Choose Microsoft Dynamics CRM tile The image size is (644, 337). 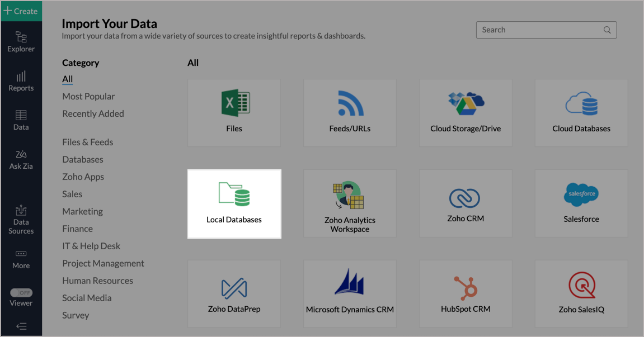[x=350, y=294]
